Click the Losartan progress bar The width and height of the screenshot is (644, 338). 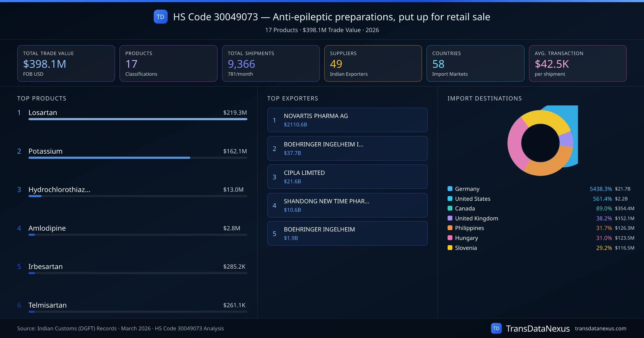pos(138,119)
